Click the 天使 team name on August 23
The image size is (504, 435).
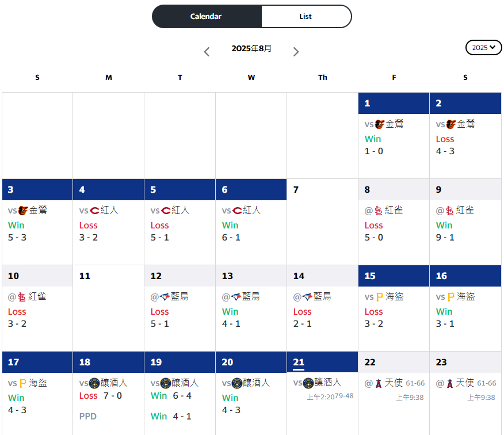(465, 383)
